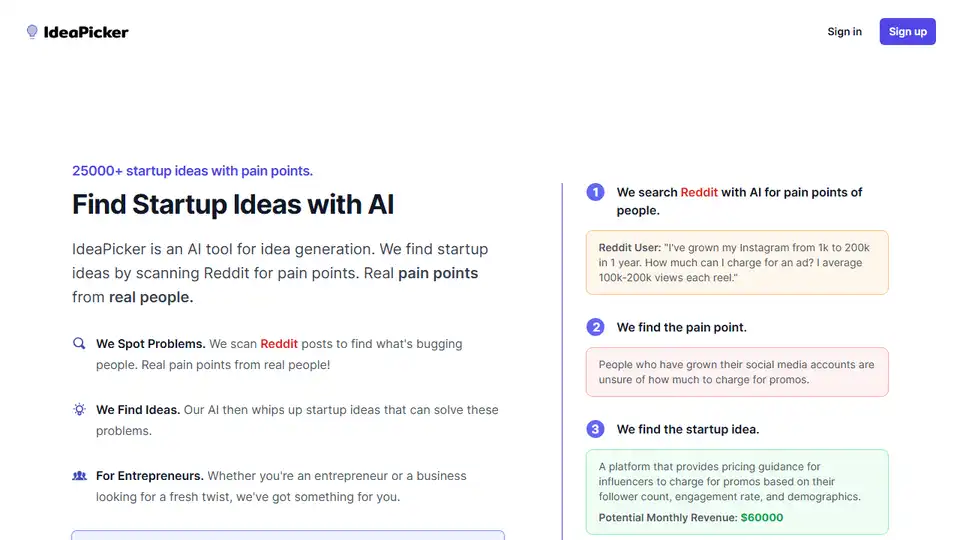The height and width of the screenshot is (540, 960).
Task: Click the lightbulb Find Ideas icon
Action: pyautogui.click(x=79, y=410)
